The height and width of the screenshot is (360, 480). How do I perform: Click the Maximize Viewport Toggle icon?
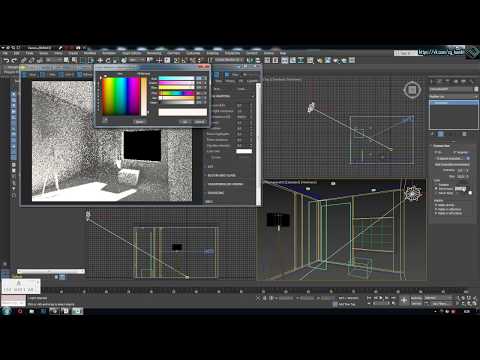[x=474, y=303]
